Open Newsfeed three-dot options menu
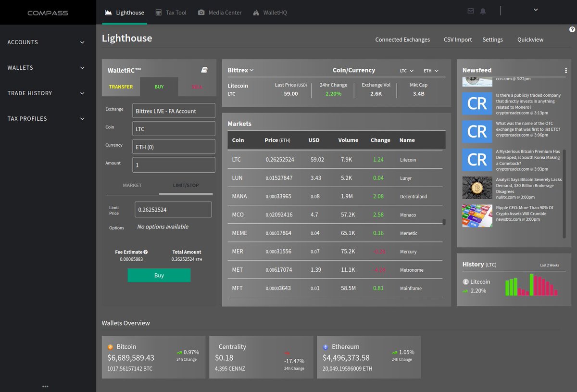 coord(566,71)
